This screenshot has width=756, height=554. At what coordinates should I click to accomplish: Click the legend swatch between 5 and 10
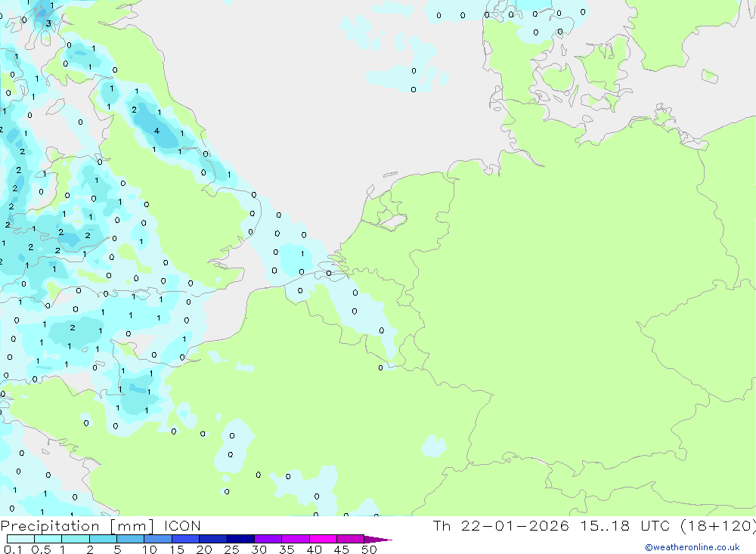pyautogui.click(x=131, y=539)
